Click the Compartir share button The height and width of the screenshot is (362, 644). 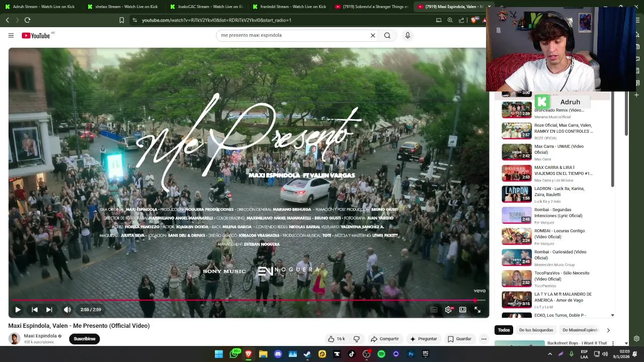(x=385, y=339)
